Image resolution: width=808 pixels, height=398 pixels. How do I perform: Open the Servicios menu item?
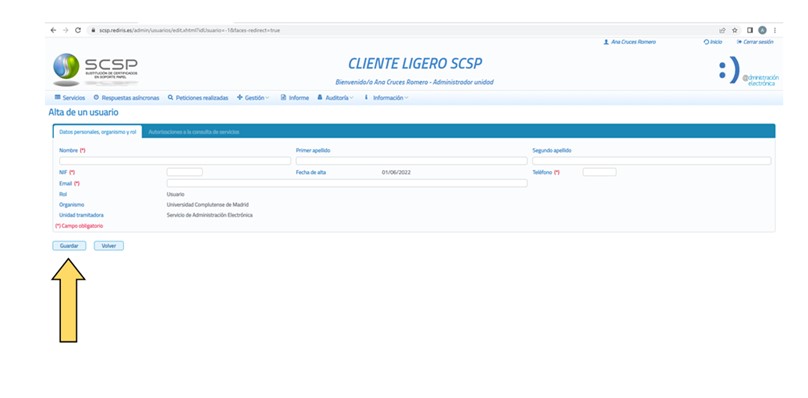(x=70, y=98)
